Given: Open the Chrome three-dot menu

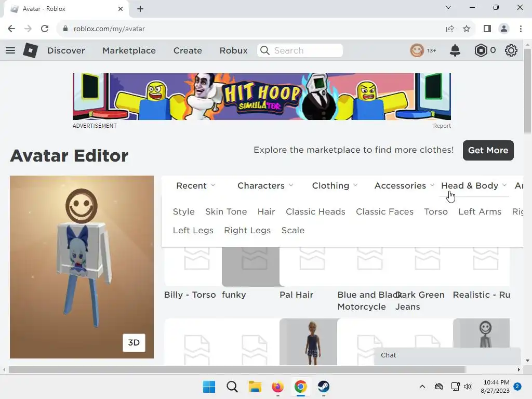Looking at the screenshot, I should [521, 29].
